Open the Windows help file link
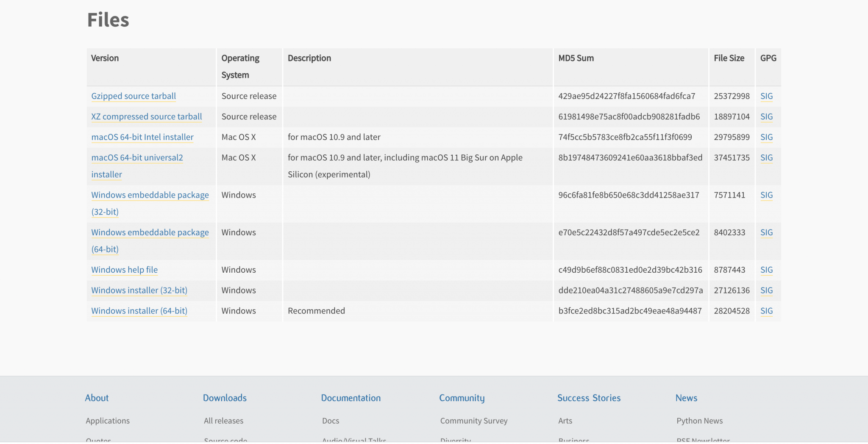868x444 pixels. point(124,270)
